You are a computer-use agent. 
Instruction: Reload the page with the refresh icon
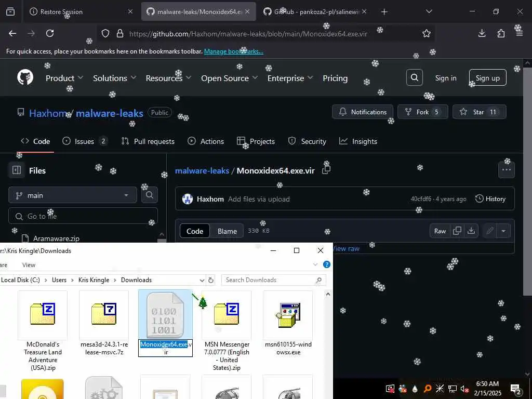point(50,33)
